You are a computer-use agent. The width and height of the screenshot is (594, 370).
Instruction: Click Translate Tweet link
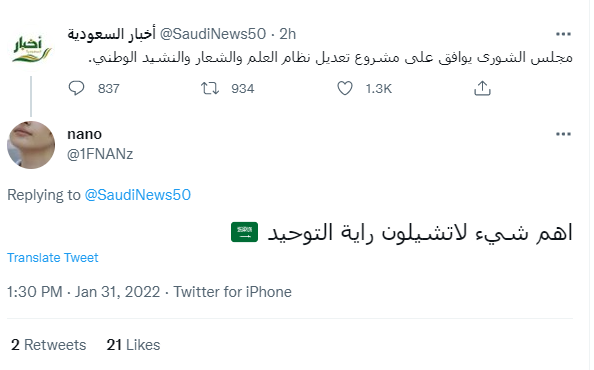coord(53,258)
